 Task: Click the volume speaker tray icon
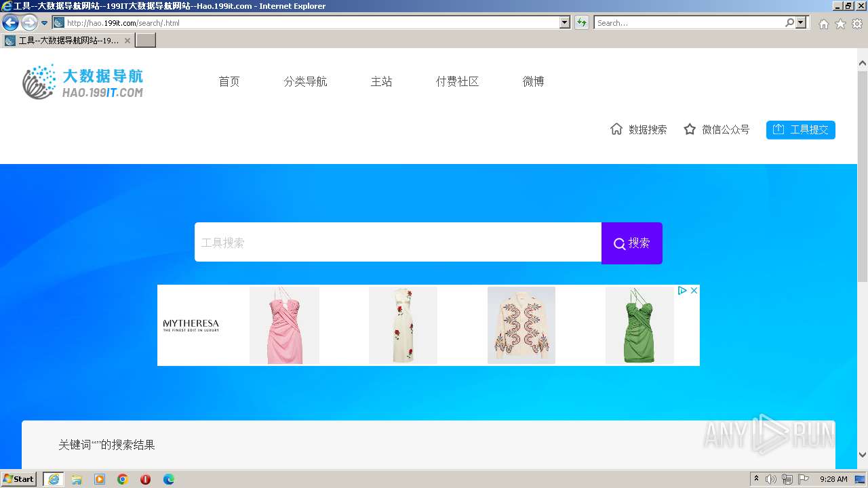click(x=771, y=479)
